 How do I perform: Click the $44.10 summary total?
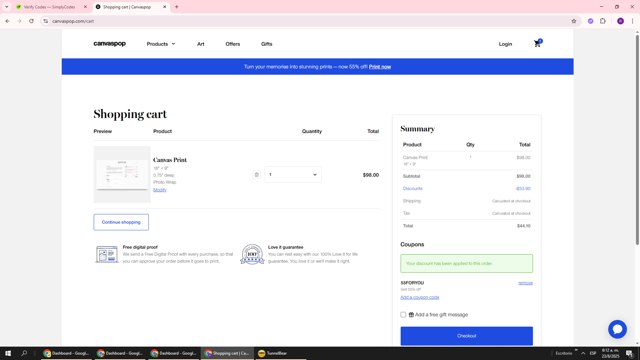(524, 226)
